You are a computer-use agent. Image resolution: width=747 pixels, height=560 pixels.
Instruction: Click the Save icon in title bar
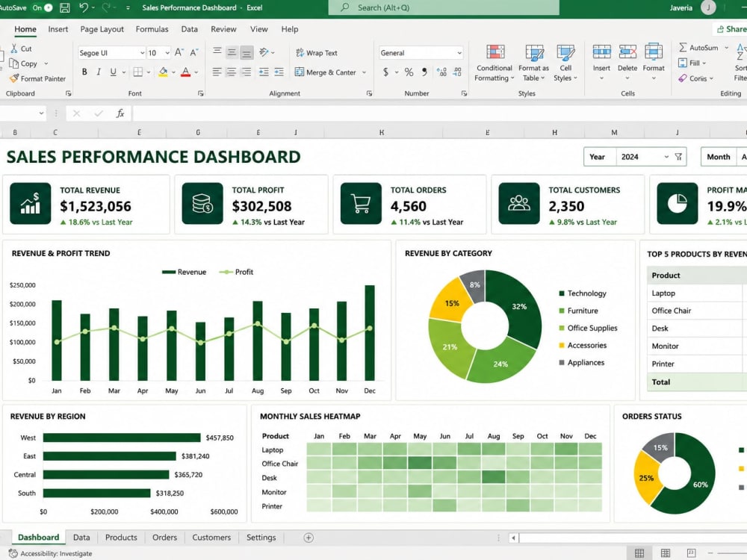coord(65,7)
